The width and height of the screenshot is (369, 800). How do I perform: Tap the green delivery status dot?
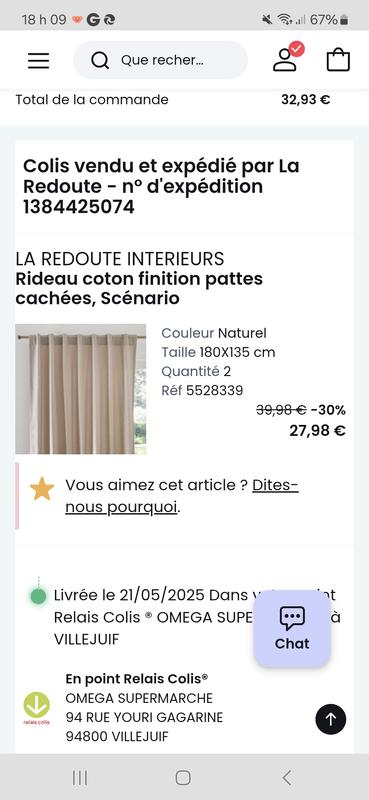[38, 596]
